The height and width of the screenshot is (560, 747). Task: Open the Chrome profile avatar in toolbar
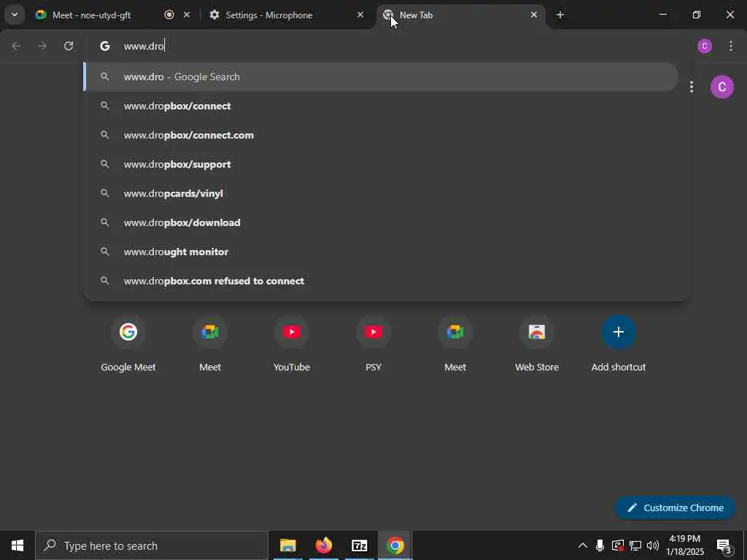click(x=705, y=46)
